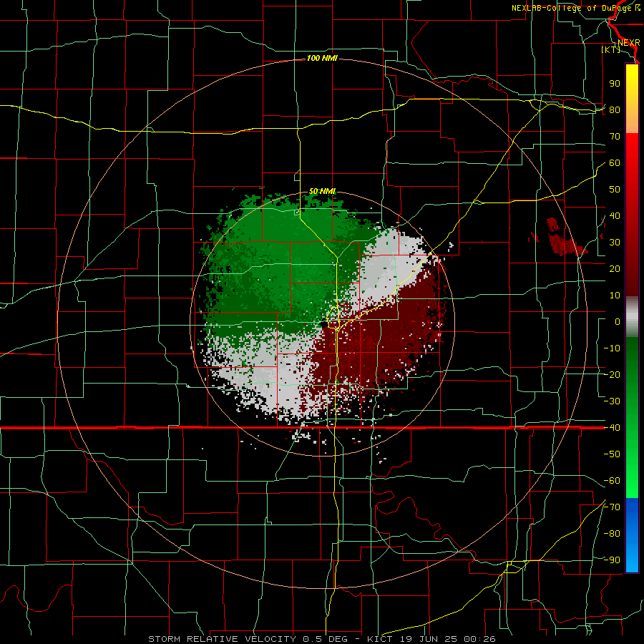Click the -20 value on the velocity scale
Image resolution: width=644 pixels, height=644 pixels.
(x=612, y=374)
